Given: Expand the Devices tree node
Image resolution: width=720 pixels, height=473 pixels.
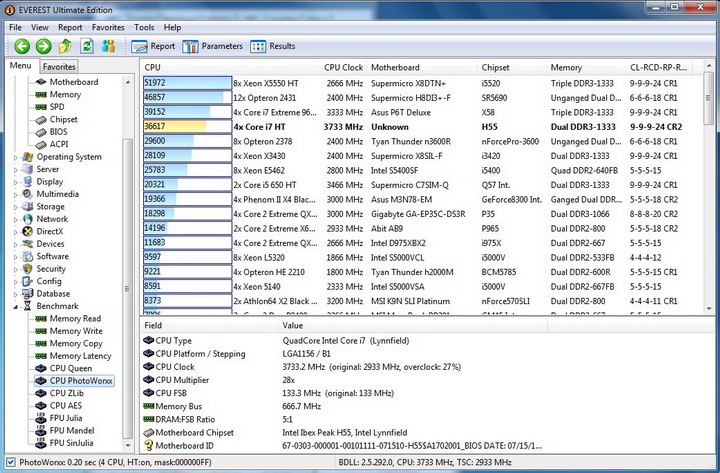Looking at the screenshot, I should (x=16, y=244).
